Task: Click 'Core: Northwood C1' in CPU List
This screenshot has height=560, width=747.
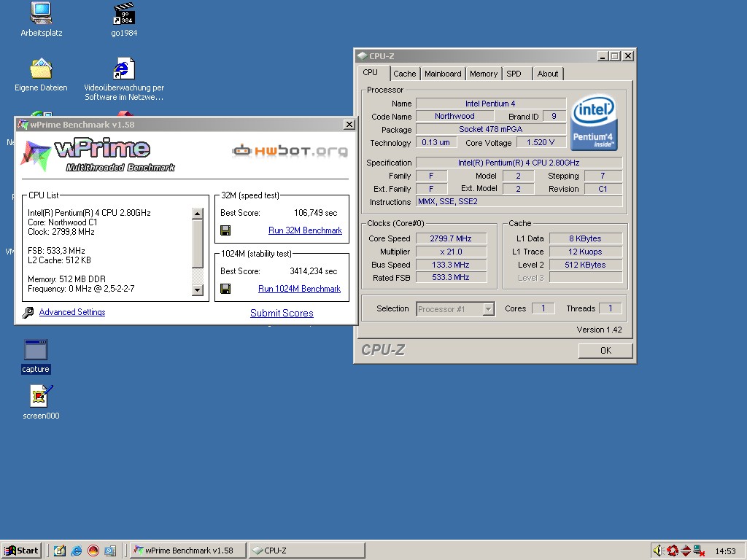Action: coord(63,222)
